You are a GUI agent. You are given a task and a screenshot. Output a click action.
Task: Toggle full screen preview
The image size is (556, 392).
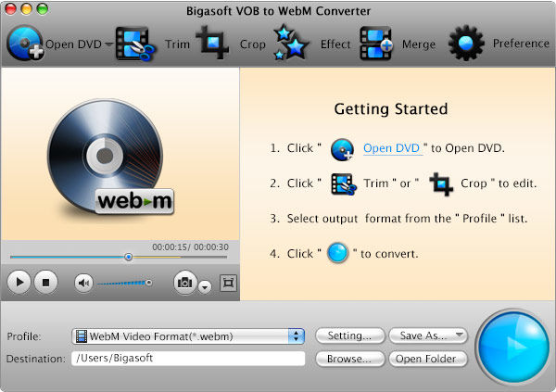[228, 283]
